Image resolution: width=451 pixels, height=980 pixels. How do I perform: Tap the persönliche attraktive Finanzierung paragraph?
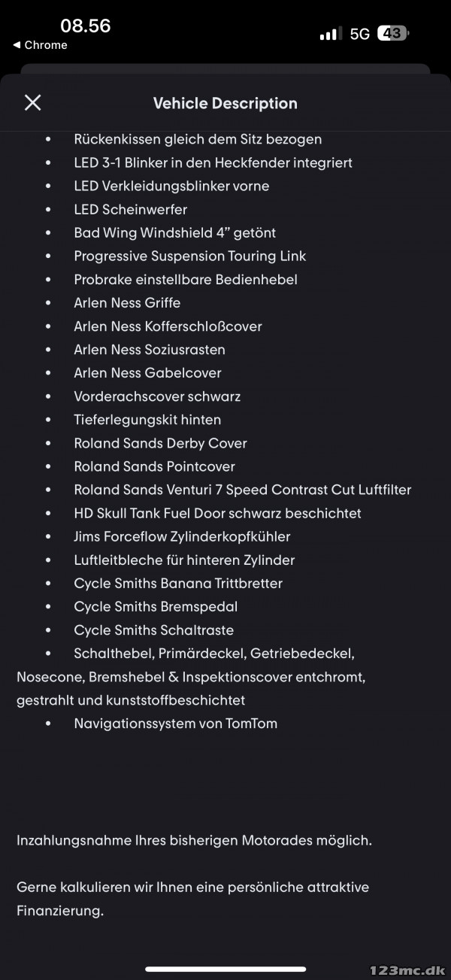193,899
